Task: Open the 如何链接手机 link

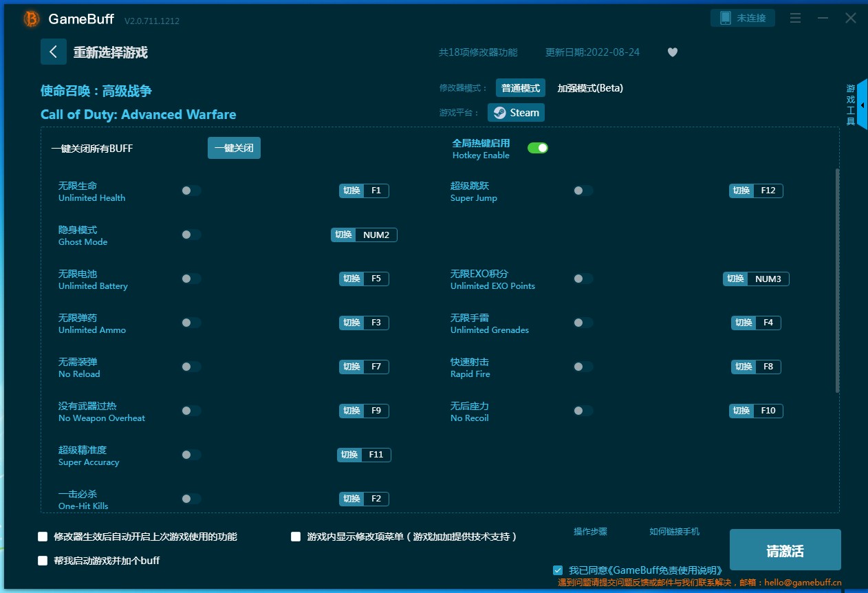Action: click(x=674, y=532)
